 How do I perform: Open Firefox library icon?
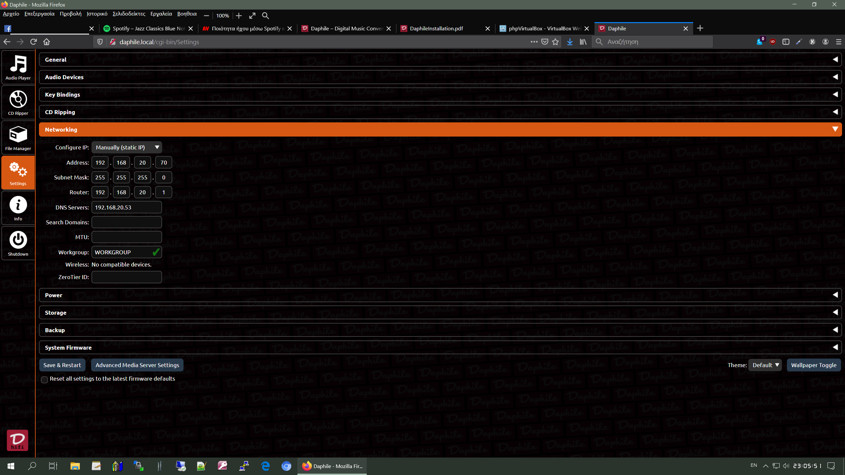[583, 42]
